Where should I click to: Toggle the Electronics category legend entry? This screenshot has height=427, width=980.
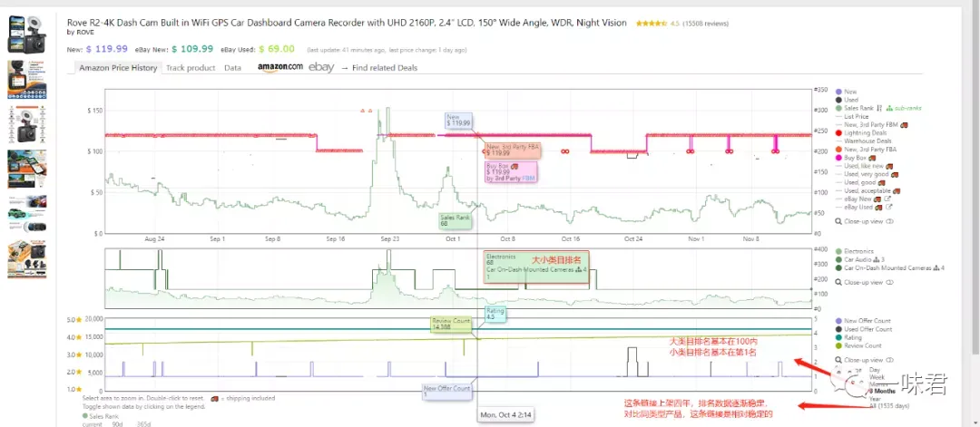[855, 252]
